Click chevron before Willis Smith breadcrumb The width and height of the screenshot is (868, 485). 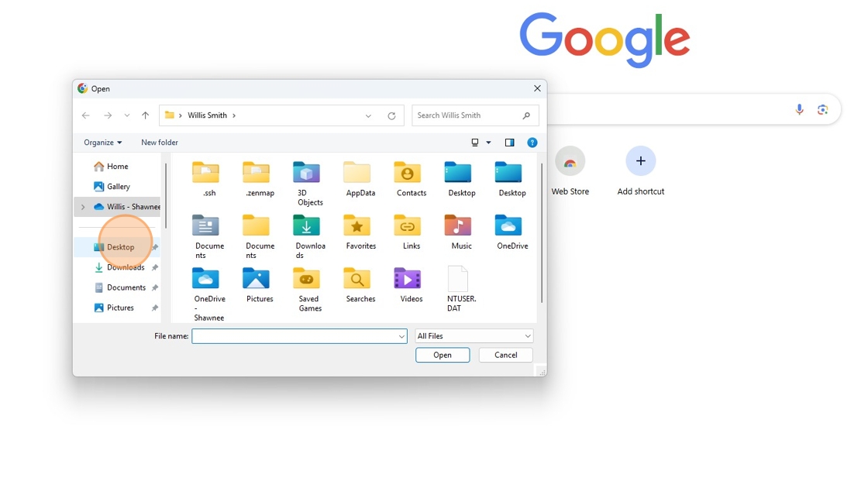pyautogui.click(x=181, y=115)
